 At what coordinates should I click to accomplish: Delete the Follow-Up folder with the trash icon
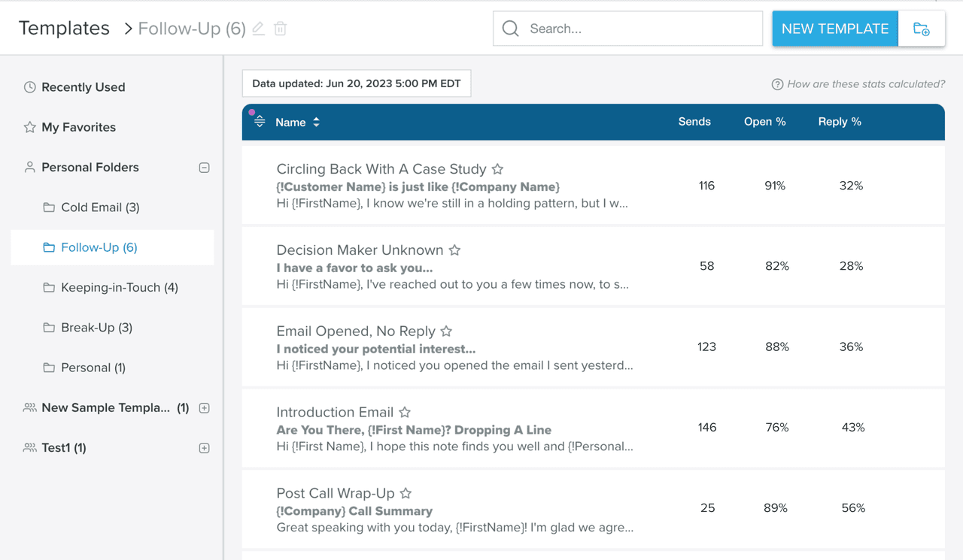(x=279, y=28)
